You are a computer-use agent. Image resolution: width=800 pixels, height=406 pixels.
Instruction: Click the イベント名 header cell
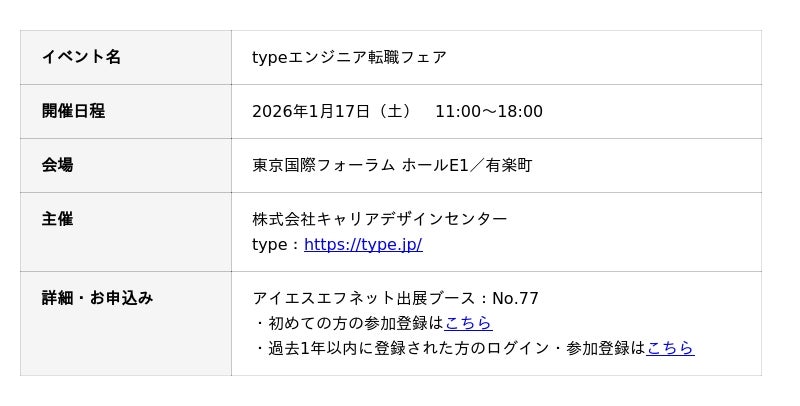[81, 57]
